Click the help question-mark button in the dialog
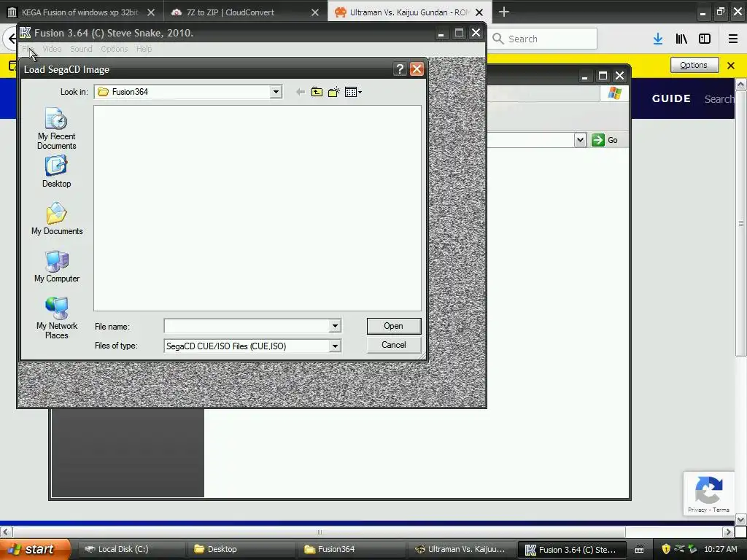The width and height of the screenshot is (747, 560). pyautogui.click(x=400, y=69)
